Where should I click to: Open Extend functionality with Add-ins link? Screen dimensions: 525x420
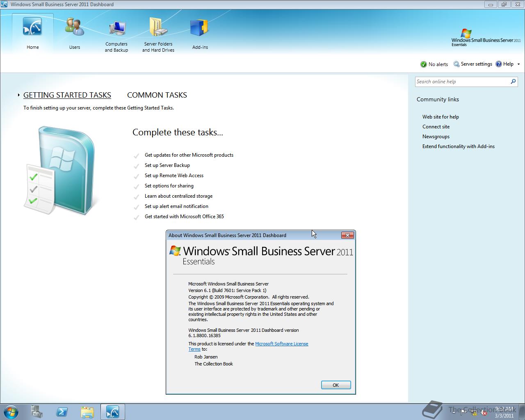[459, 146]
